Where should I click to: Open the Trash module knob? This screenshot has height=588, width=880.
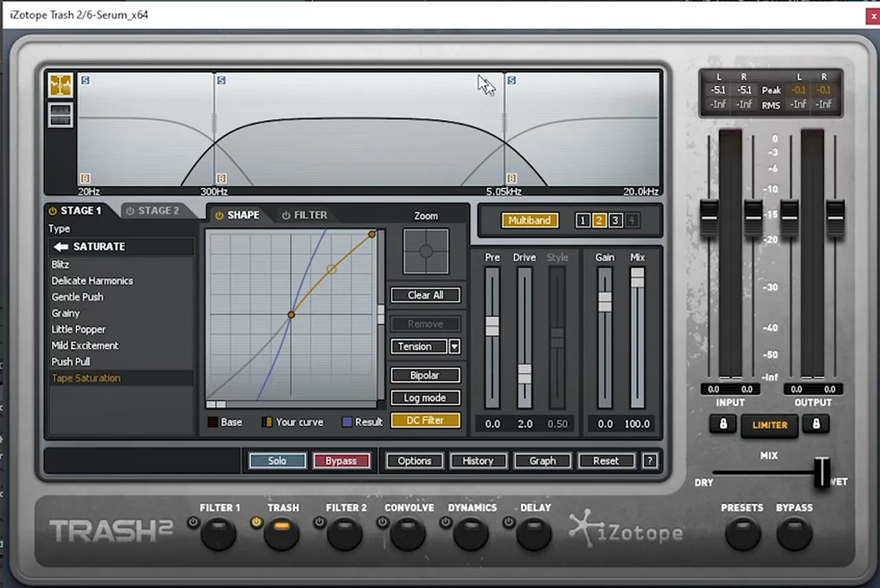282,533
